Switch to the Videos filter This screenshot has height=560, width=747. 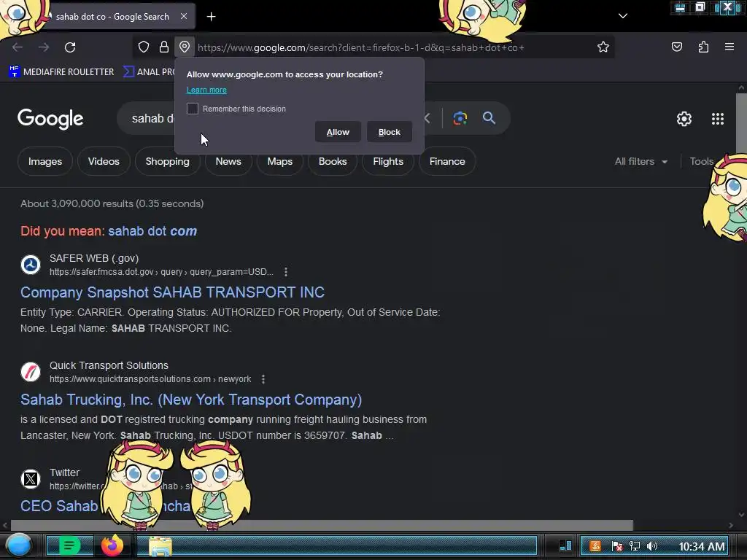104,161
